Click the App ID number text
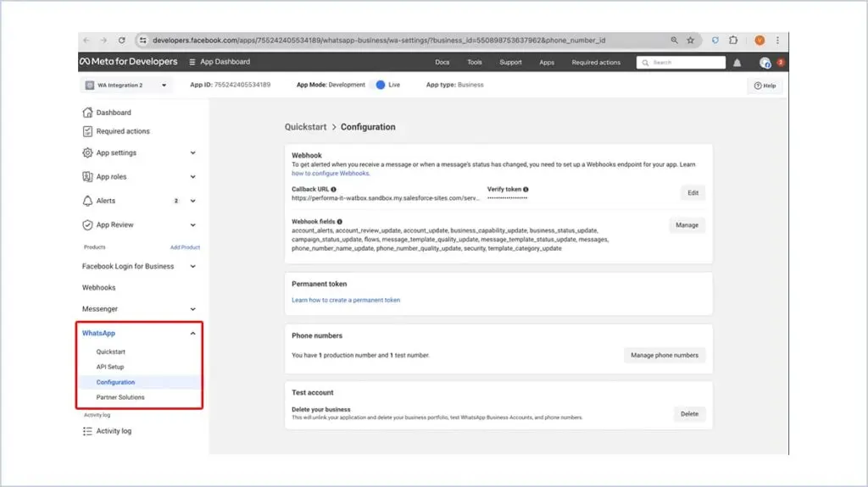The height and width of the screenshot is (487, 868). coord(242,85)
